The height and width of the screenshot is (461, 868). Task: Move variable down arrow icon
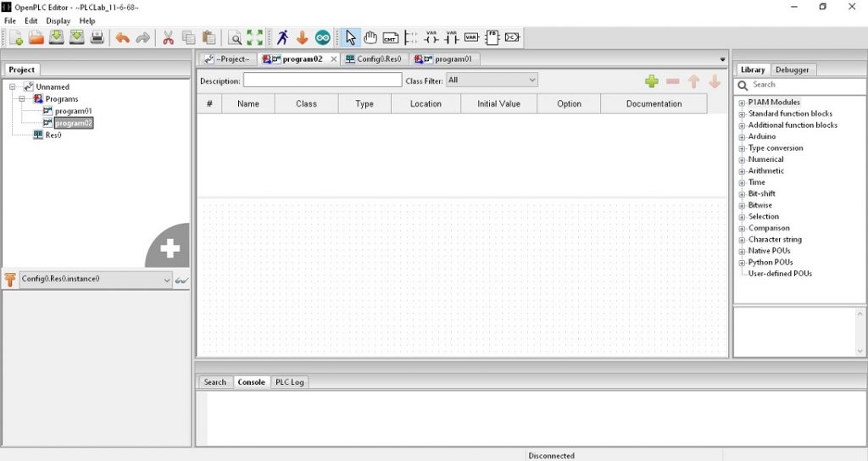715,81
